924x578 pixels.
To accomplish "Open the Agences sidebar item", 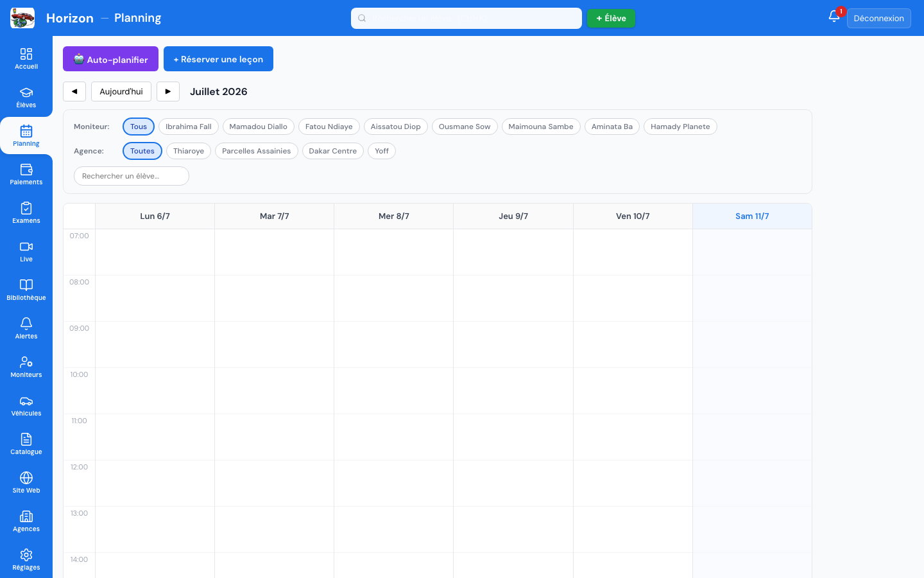I will (26, 521).
